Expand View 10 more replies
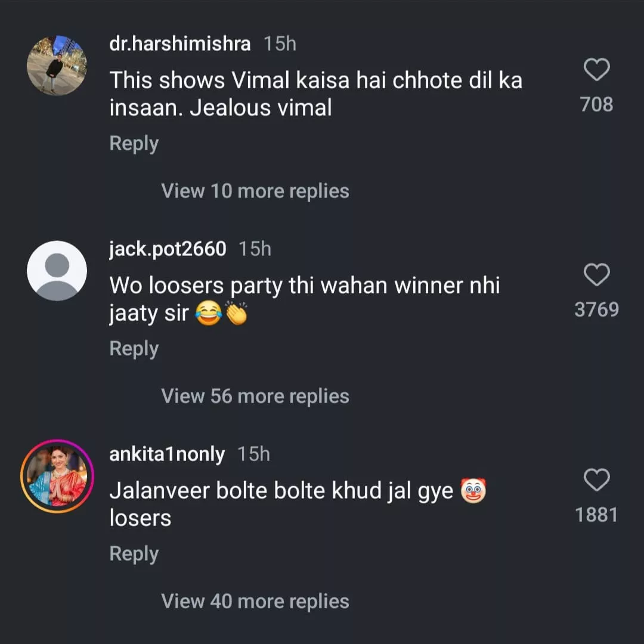The height and width of the screenshot is (644, 644). coord(255,191)
